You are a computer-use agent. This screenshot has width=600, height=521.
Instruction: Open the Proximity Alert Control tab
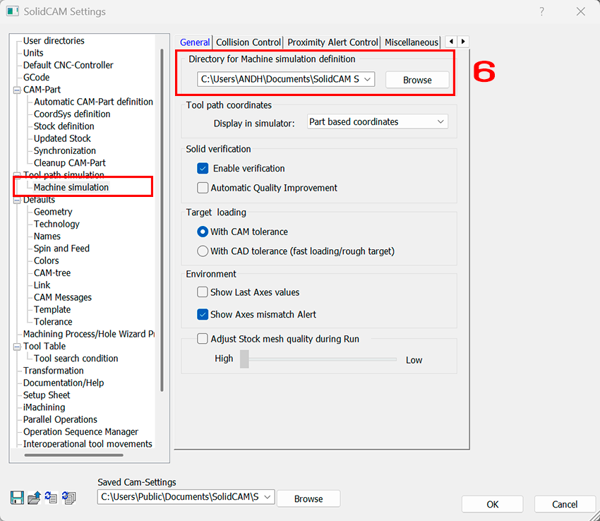(x=333, y=42)
